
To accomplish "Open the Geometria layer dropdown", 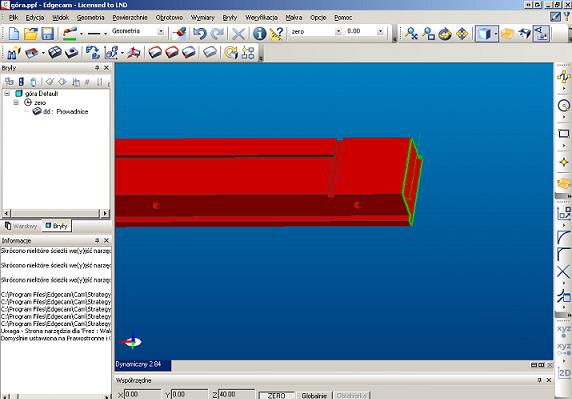I will (161, 31).
